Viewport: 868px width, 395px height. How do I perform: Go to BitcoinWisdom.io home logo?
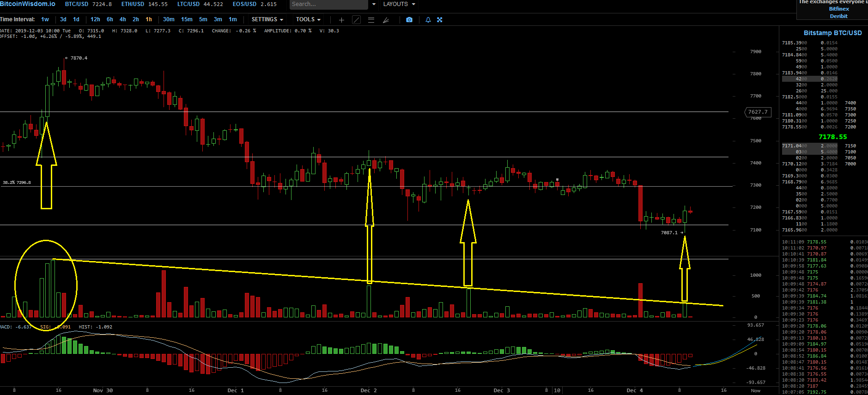point(28,4)
